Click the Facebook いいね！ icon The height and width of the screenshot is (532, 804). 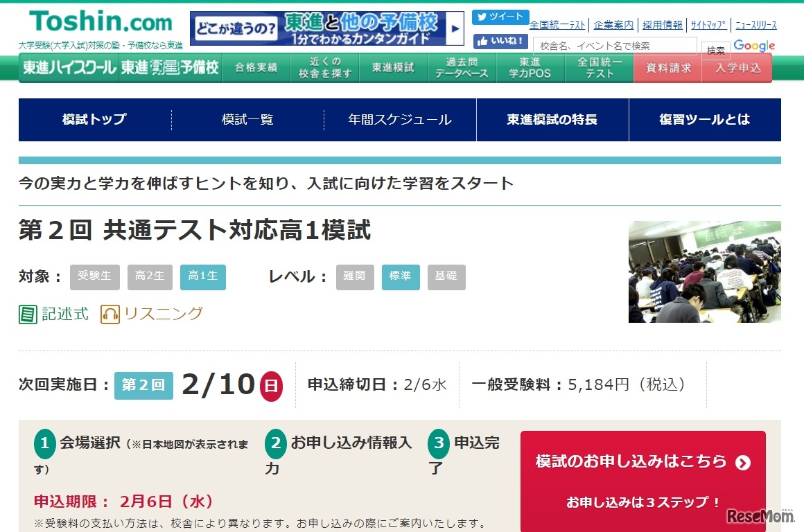point(500,41)
